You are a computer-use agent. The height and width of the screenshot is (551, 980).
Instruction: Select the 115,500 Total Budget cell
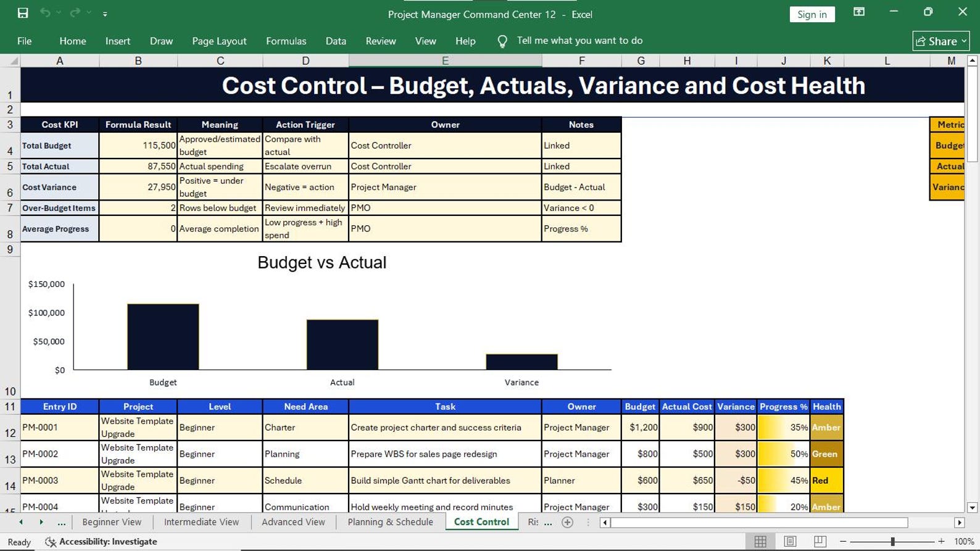(138, 146)
